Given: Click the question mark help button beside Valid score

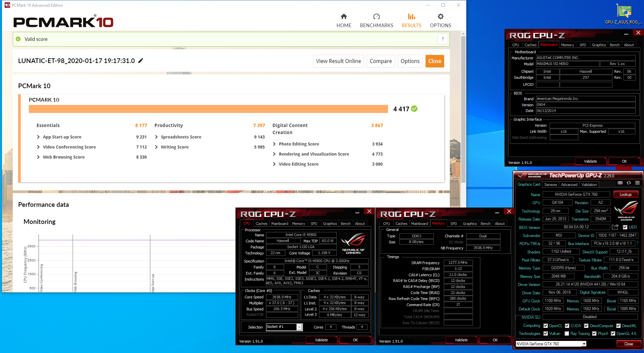Looking at the screenshot, I should point(443,39).
